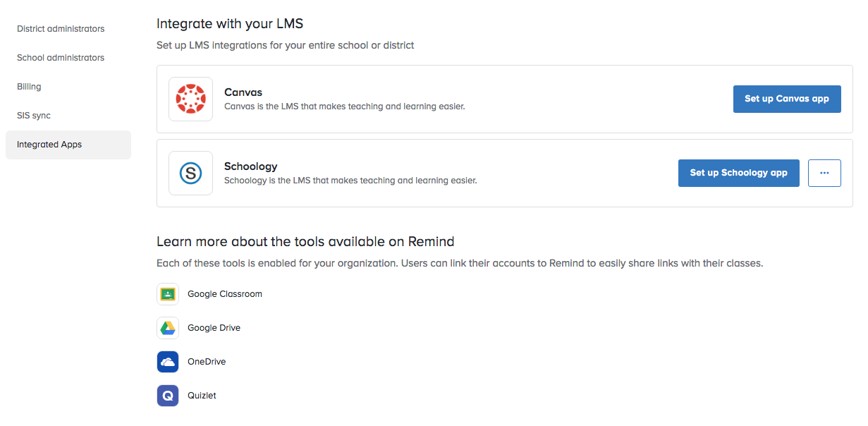Click the Schoology title heading
Image resolution: width=868 pixels, height=426 pixels.
click(x=251, y=166)
